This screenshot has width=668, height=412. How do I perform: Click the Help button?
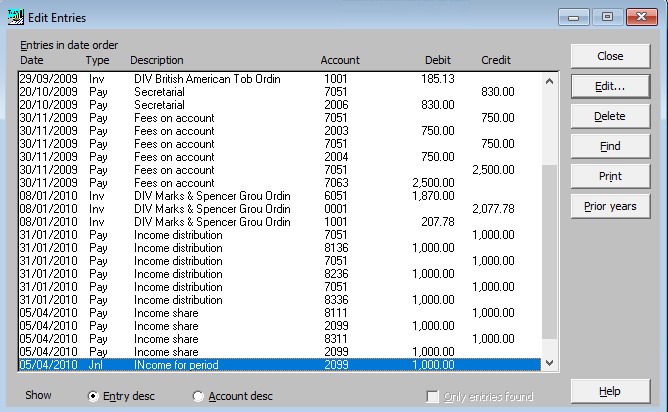610,392
